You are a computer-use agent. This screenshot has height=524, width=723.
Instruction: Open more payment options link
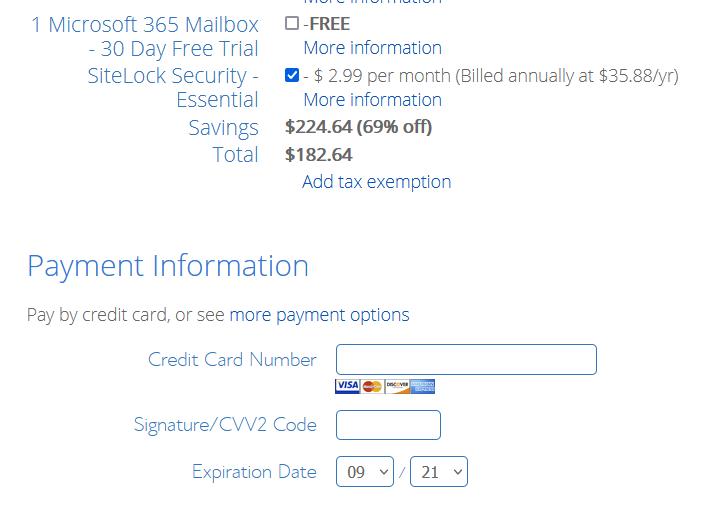[320, 315]
